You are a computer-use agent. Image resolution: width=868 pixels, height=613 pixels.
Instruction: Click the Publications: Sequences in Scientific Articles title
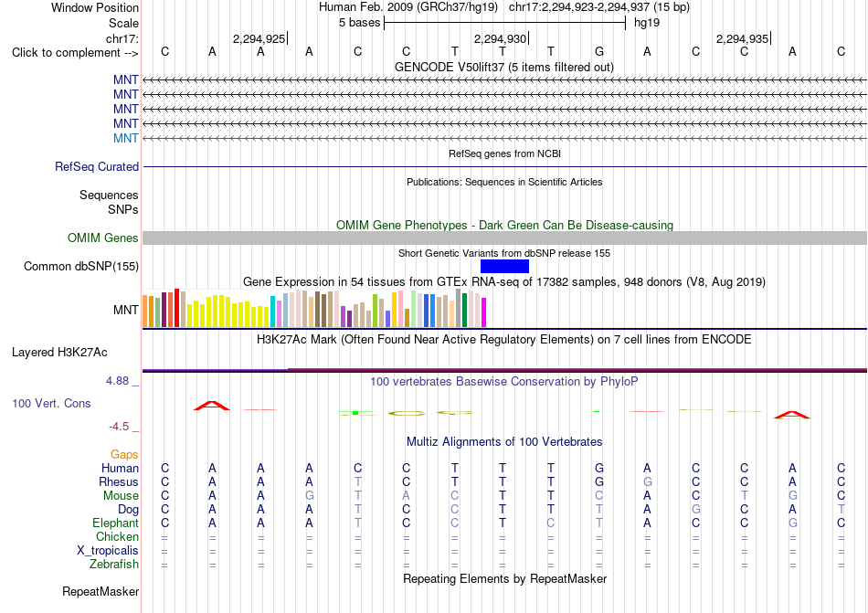(x=504, y=182)
